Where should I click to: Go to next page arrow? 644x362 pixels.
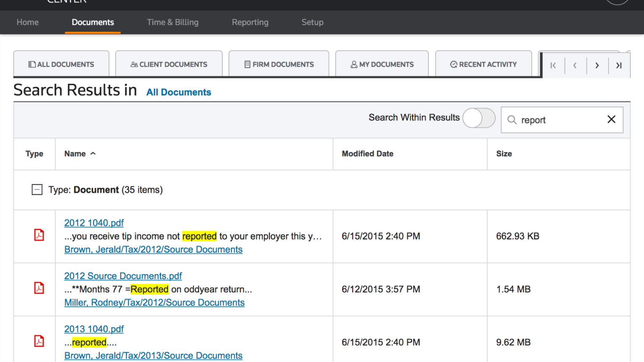point(597,65)
